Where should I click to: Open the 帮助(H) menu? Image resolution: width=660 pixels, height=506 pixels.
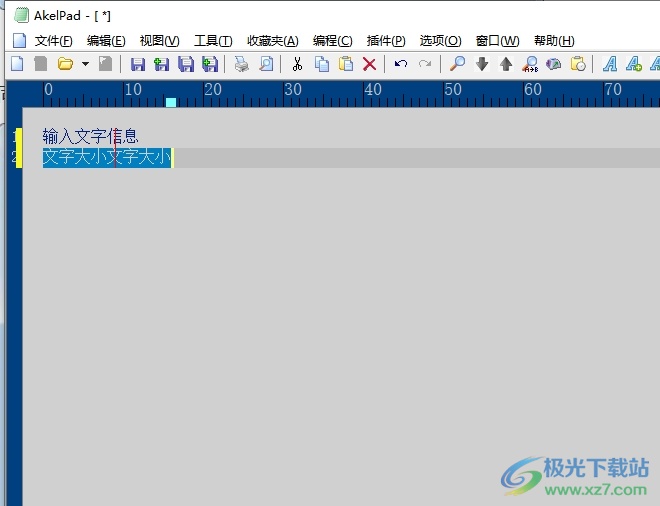pyautogui.click(x=554, y=41)
